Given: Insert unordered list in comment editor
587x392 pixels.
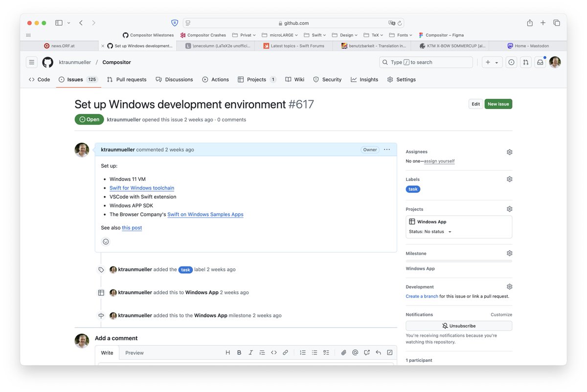Looking at the screenshot, I should (x=315, y=352).
